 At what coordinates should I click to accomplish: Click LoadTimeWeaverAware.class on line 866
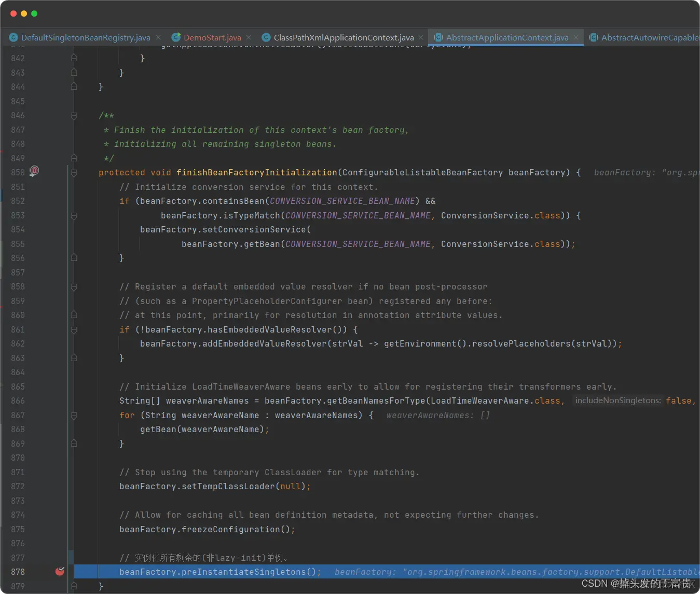click(496, 400)
